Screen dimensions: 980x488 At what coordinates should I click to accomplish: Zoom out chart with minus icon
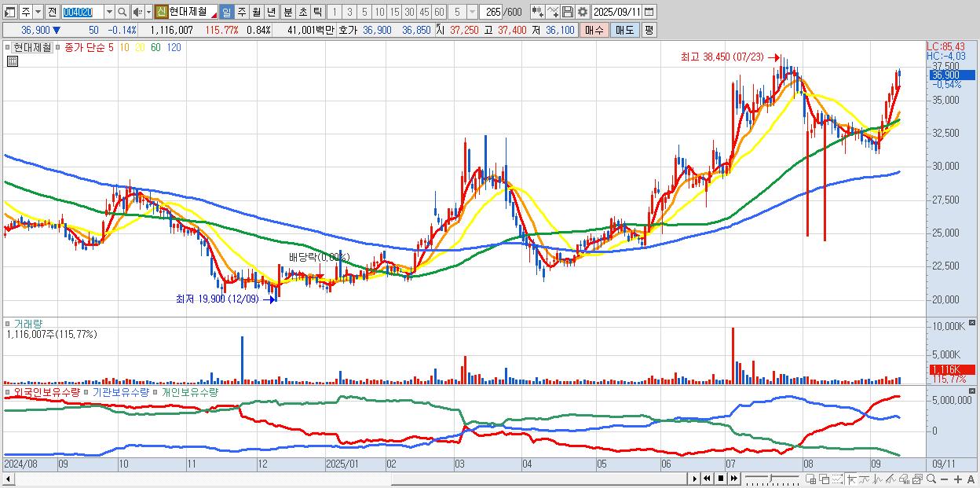tap(944, 479)
